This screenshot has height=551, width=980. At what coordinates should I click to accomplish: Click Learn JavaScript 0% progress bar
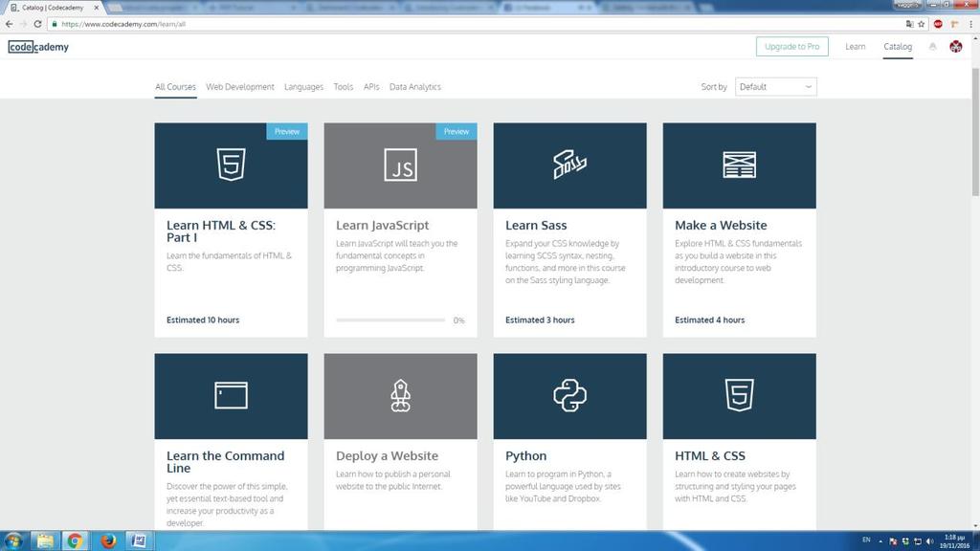(x=390, y=320)
